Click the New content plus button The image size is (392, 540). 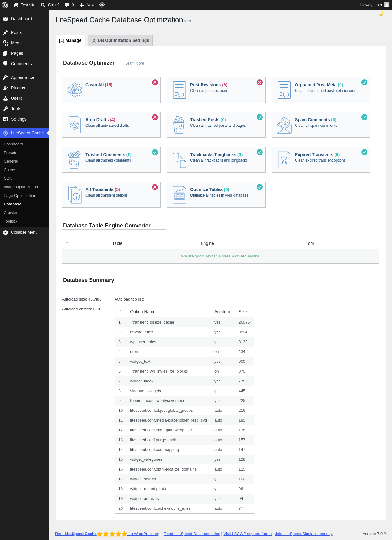coord(87,5)
